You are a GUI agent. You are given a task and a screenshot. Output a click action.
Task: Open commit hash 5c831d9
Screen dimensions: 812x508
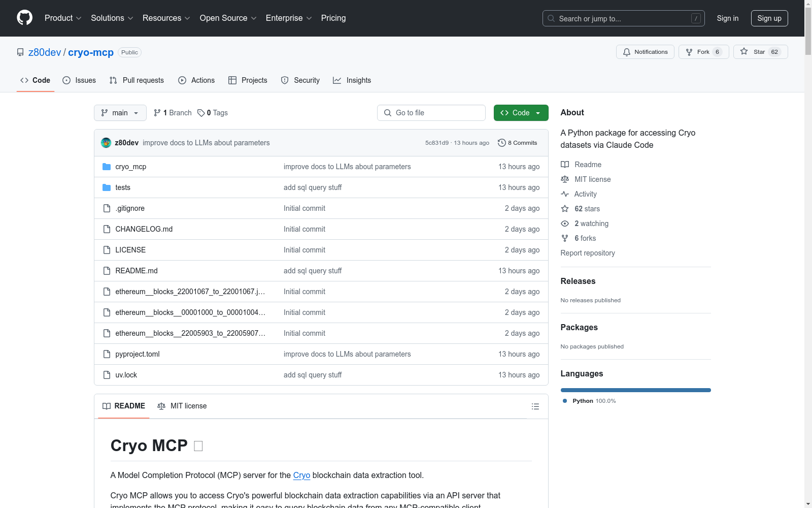pos(437,143)
